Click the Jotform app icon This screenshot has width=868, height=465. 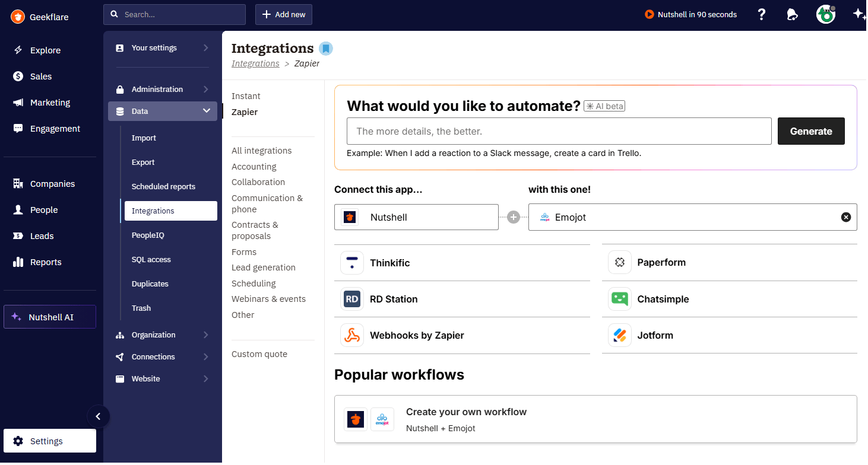point(620,335)
